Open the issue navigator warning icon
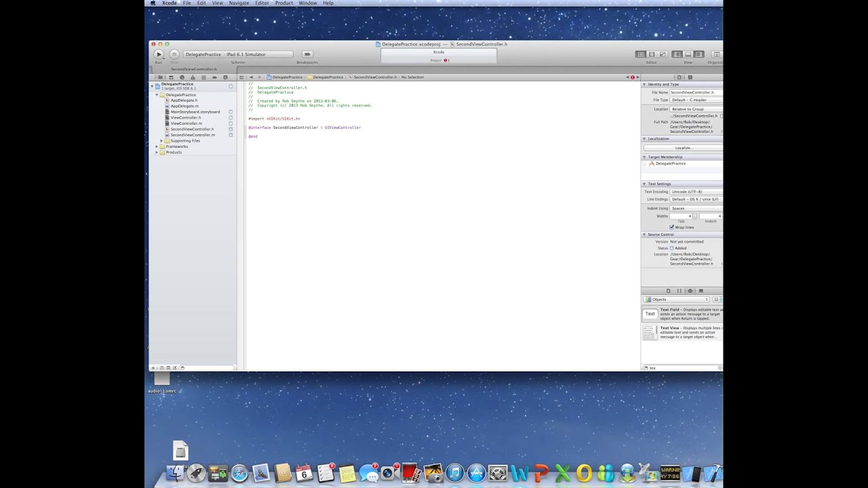Image resolution: width=868 pixels, height=488 pixels. click(x=193, y=77)
